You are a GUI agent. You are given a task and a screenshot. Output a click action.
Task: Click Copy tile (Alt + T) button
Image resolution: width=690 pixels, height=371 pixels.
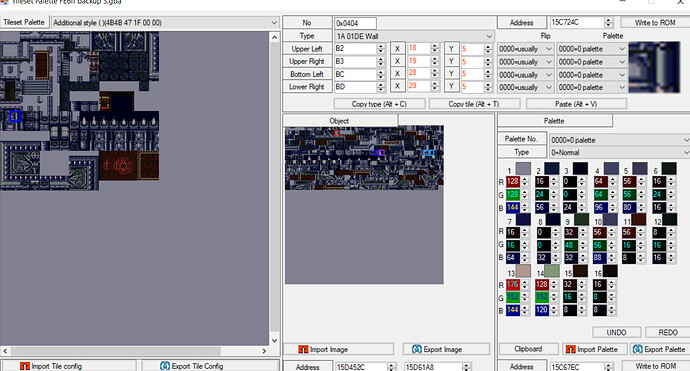[x=474, y=104]
